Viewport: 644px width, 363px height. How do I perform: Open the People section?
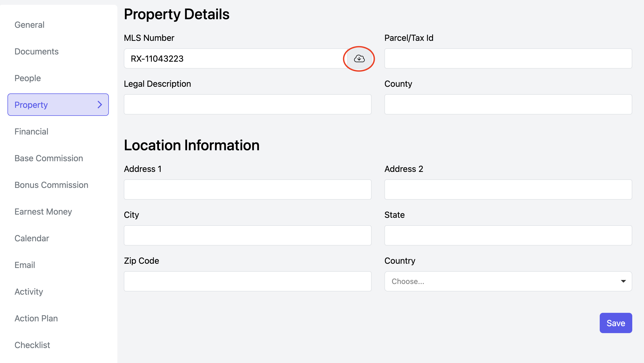coord(28,78)
